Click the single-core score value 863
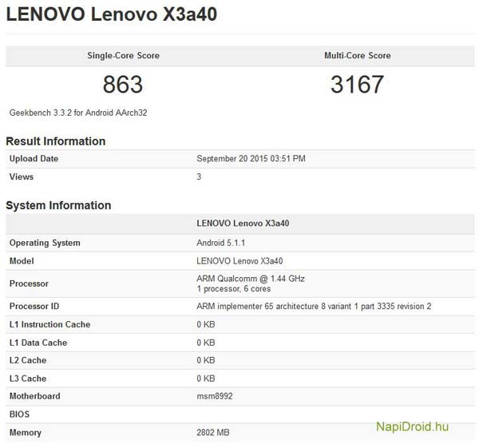 123,85
